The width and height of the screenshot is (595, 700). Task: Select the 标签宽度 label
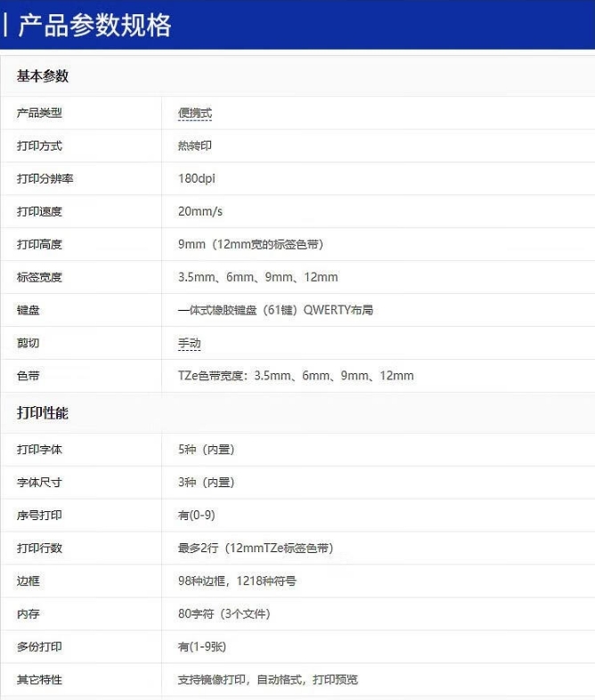point(39,277)
